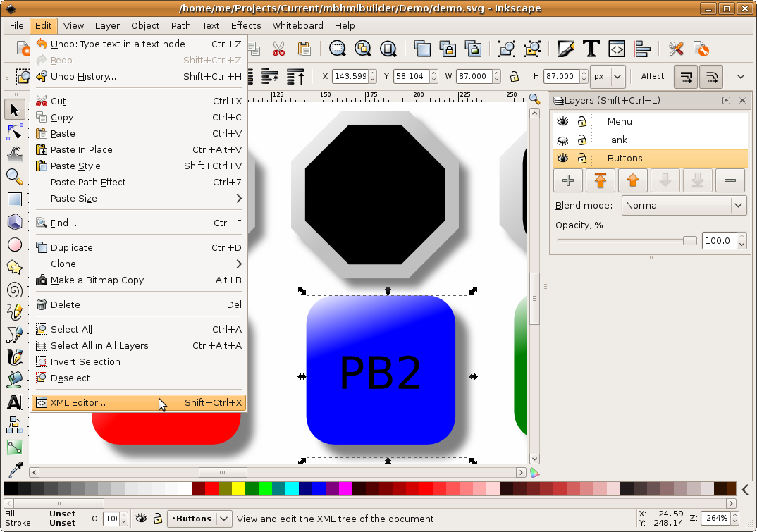Expand the controls bar overflow chevron
The width and height of the screenshot is (757, 532).
coord(741,76)
